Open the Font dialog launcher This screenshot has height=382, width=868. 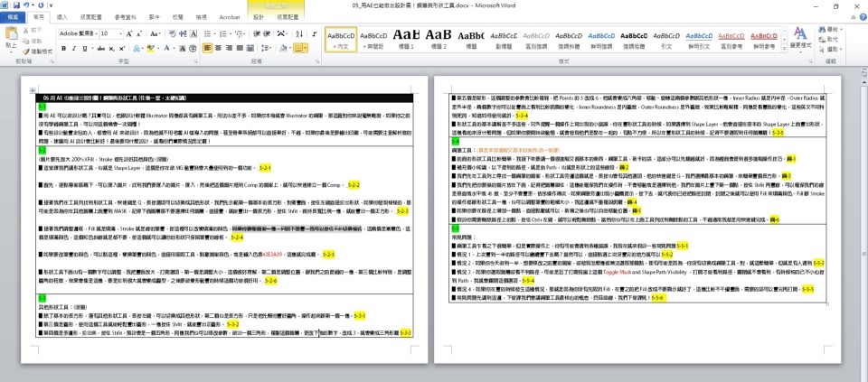[x=195, y=61]
